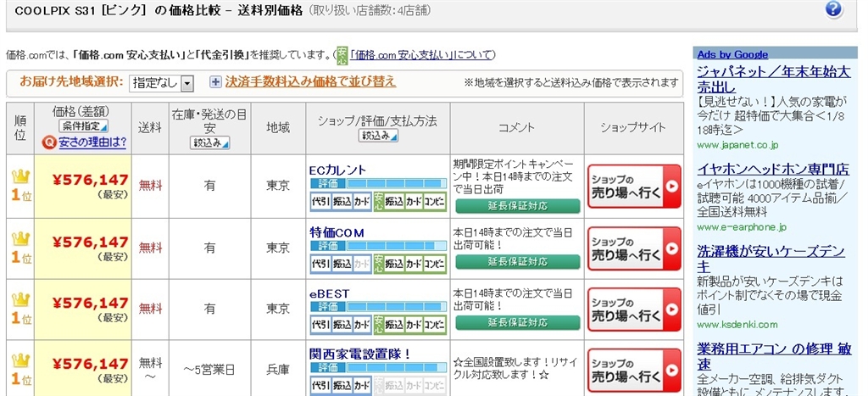Click the ¥576,147 price in ECカレント row
Screen dimensions: 868x396
90,180
